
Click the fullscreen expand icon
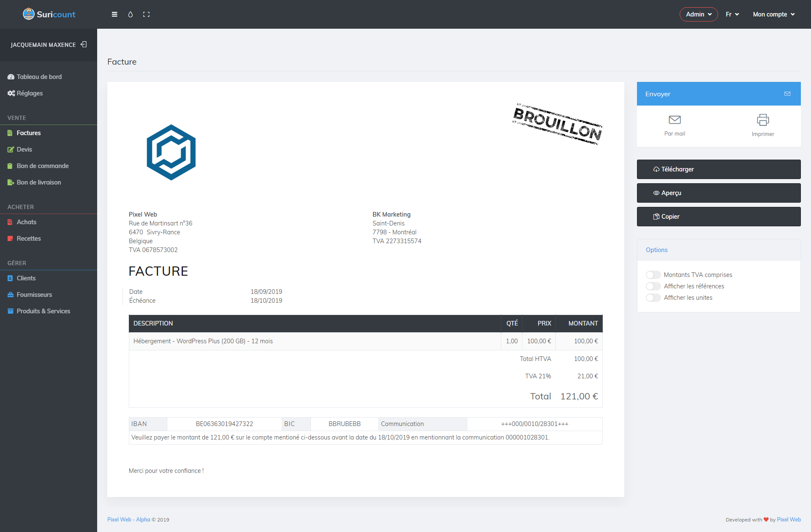pos(146,14)
